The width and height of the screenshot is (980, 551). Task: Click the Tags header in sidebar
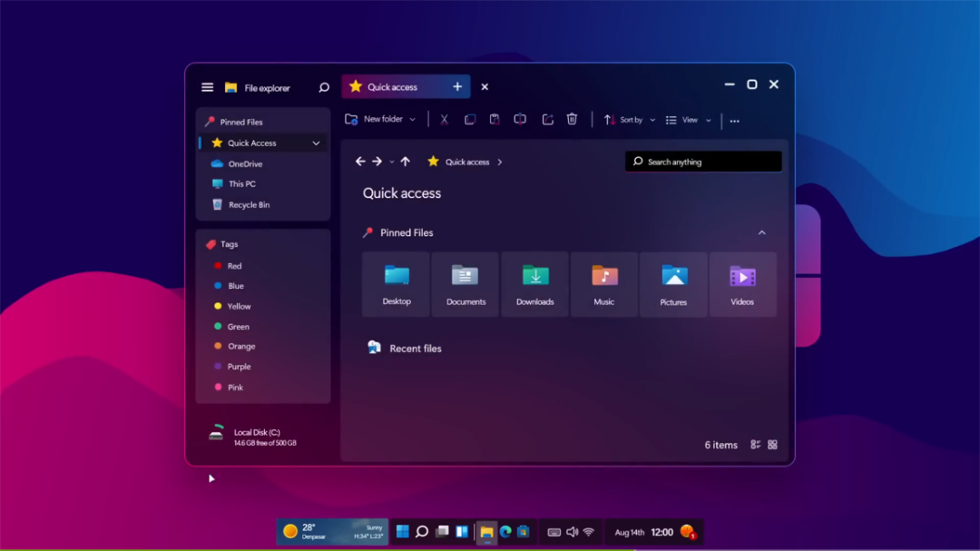point(229,244)
